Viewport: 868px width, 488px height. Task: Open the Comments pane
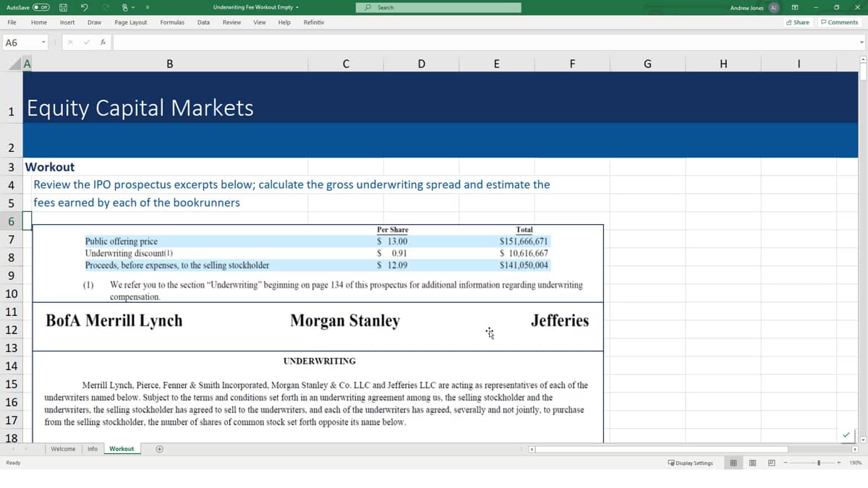coord(839,22)
